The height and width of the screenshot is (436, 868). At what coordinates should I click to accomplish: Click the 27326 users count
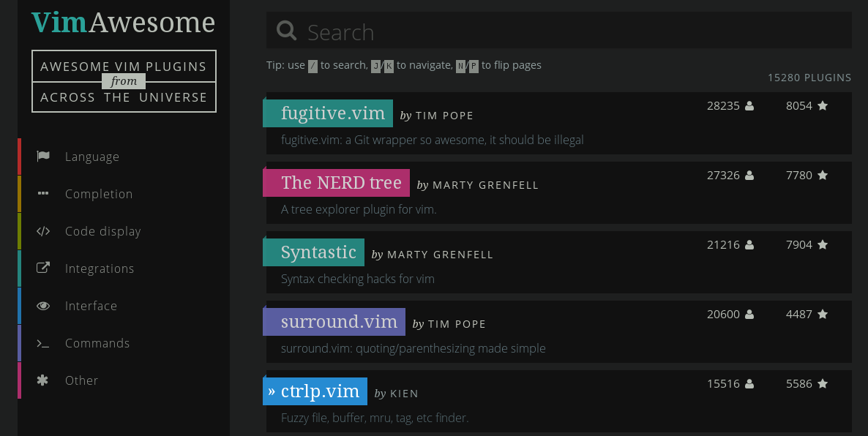(x=723, y=176)
